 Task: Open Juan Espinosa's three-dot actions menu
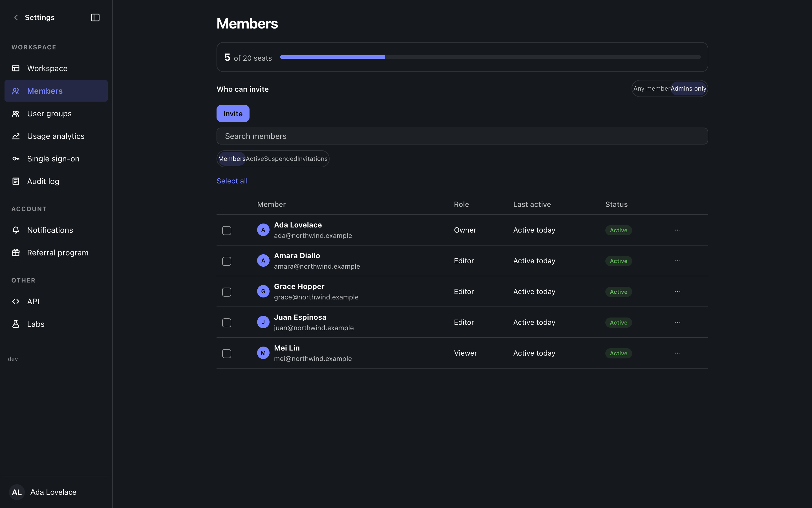[x=678, y=322]
